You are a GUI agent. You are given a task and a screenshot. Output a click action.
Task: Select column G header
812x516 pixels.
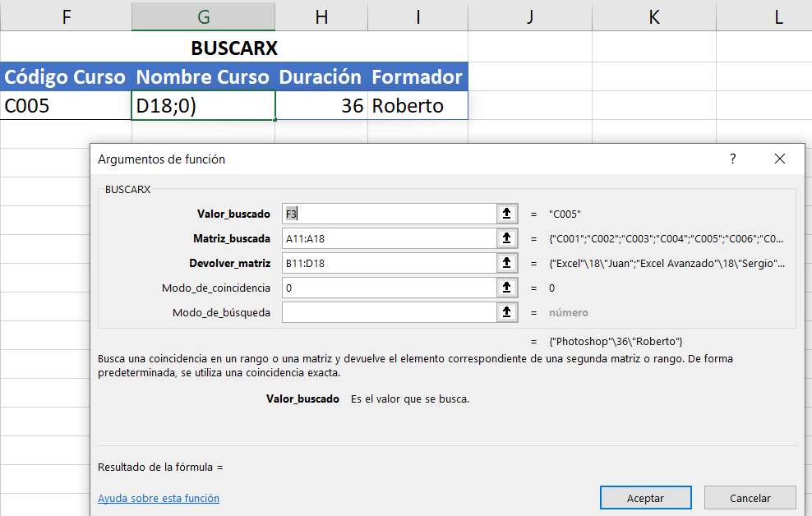tap(203, 16)
